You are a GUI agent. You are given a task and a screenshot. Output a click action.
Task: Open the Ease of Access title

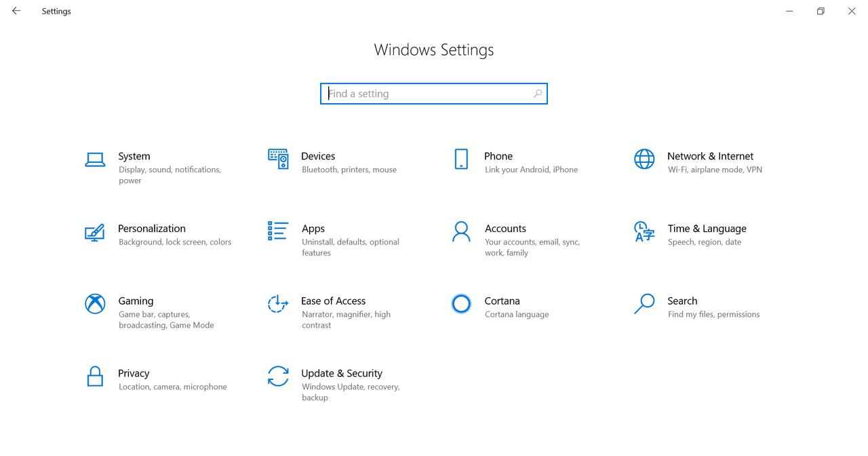click(x=333, y=301)
